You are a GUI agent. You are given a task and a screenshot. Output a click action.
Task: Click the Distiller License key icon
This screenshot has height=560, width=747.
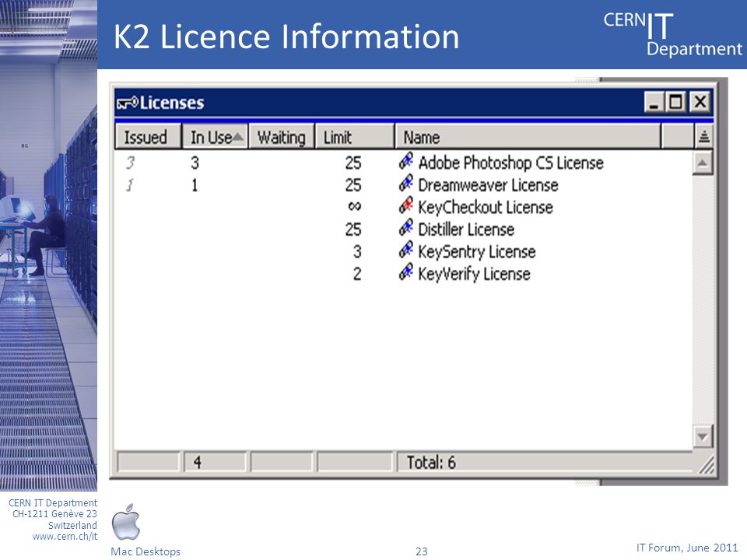click(406, 228)
